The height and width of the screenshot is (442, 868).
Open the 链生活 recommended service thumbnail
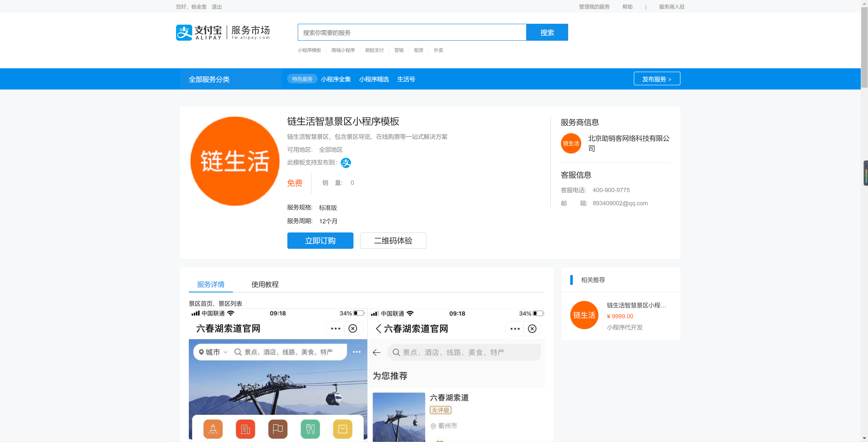coord(584,315)
